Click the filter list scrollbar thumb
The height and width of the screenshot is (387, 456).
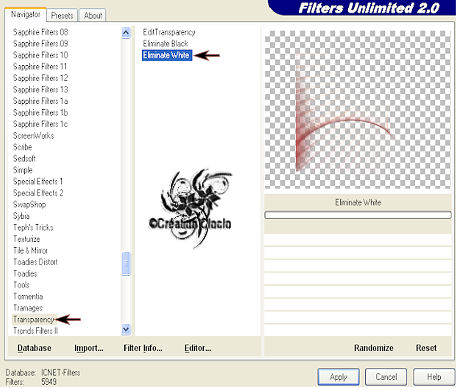pyautogui.click(x=126, y=264)
